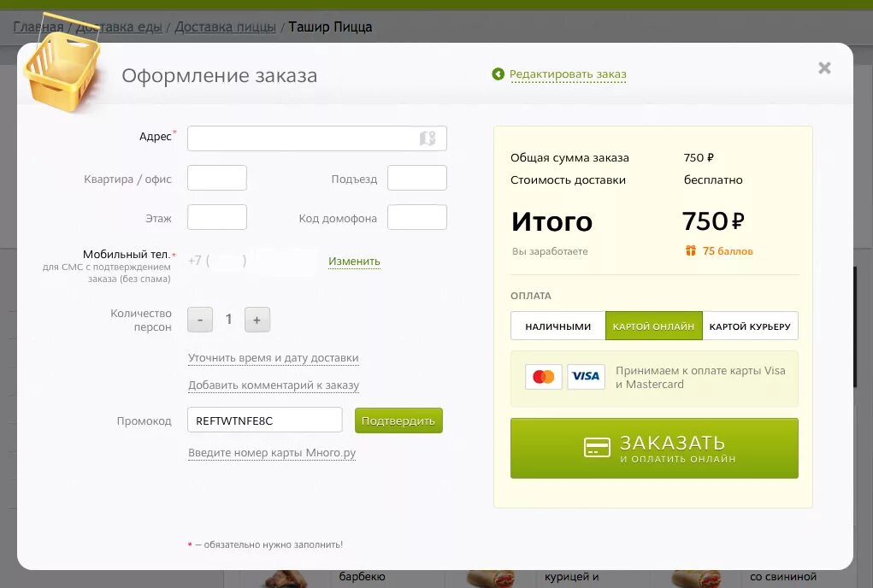Select Картой курьеру payment option
The width and height of the screenshot is (873, 588).
(x=750, y=326)
